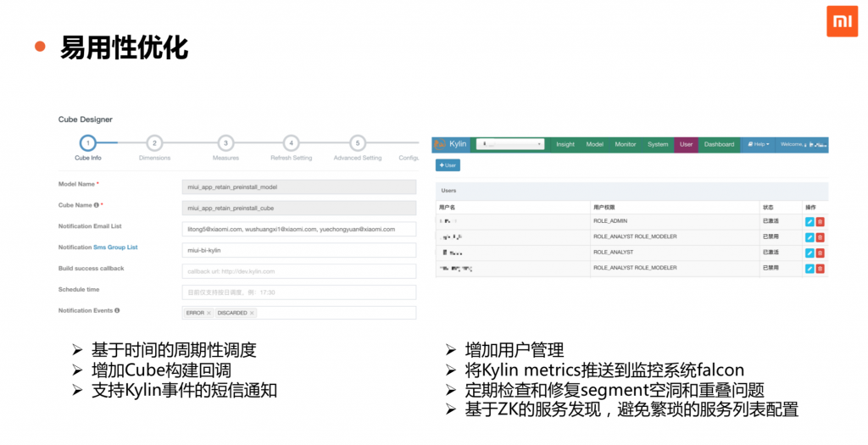This screenshot has width=868, height=445.
Task: Click the Xiaomi MI logo
Action: 842,21
